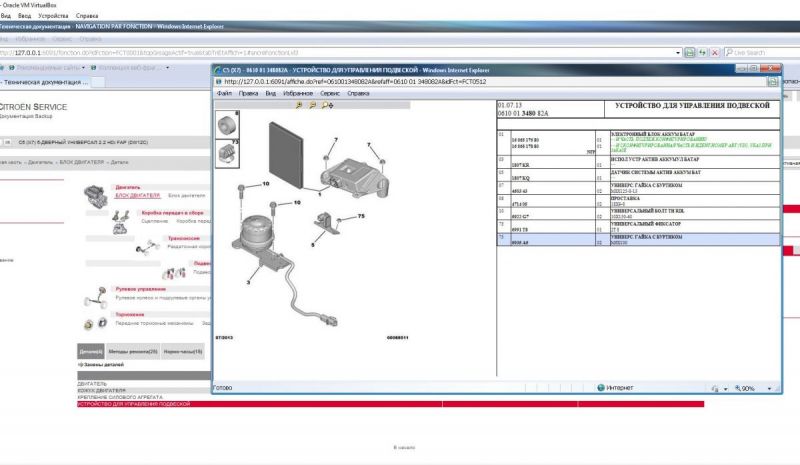Viewport: 800px width, 465px height.
Task: Click the Live Search input field
Action: [x=764, y=52]
